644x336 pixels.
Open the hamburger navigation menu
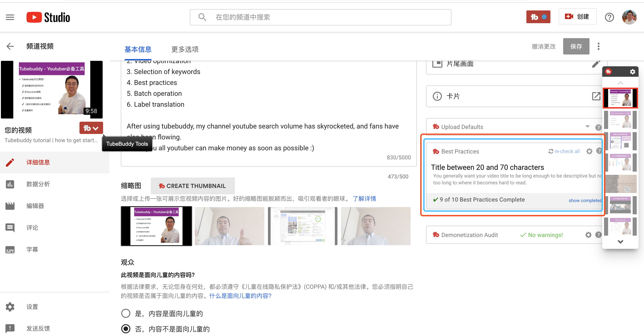click(10, 17)
